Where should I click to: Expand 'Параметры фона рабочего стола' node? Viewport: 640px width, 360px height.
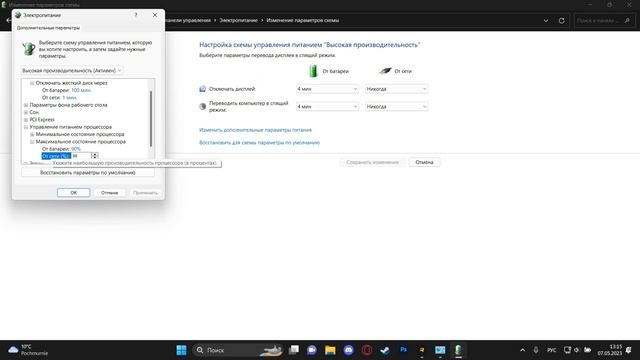pos(26,105)
